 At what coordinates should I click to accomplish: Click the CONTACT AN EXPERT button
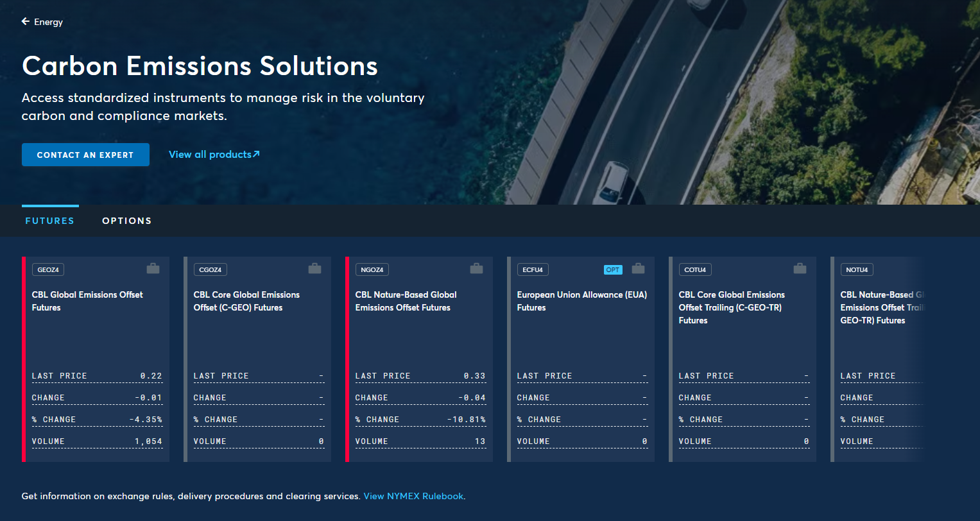(x=85, y=155)
